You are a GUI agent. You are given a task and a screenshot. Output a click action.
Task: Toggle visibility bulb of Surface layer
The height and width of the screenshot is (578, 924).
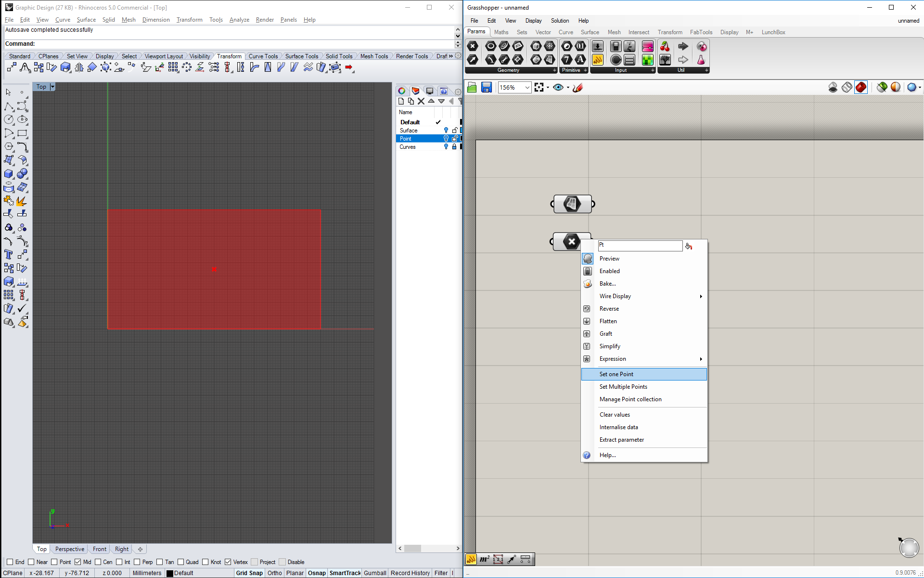click(x=446, y=131)
